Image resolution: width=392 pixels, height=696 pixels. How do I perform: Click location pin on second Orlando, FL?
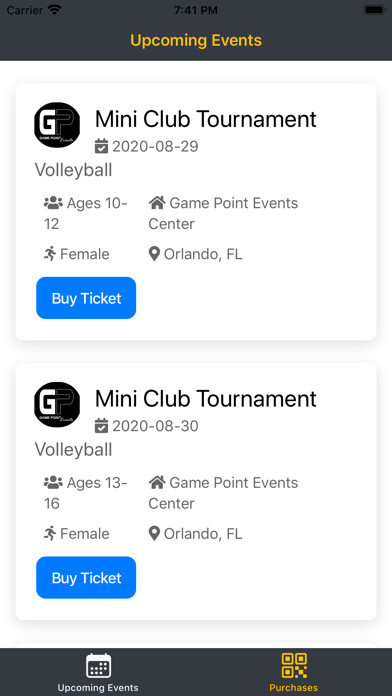click(x=154, y=534)
